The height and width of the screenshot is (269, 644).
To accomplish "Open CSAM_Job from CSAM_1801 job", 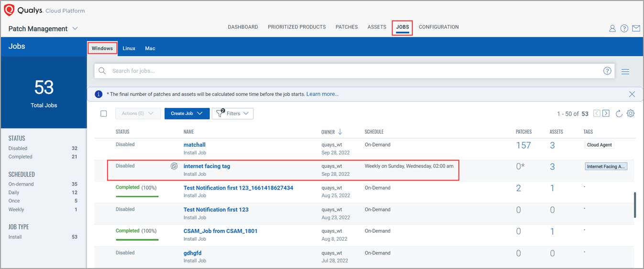I will (220, 231).
